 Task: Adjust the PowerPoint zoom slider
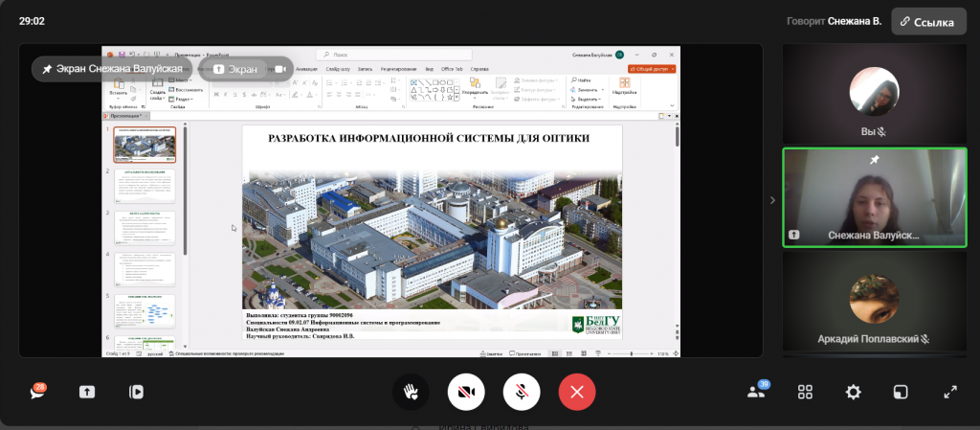click(632, 353)
